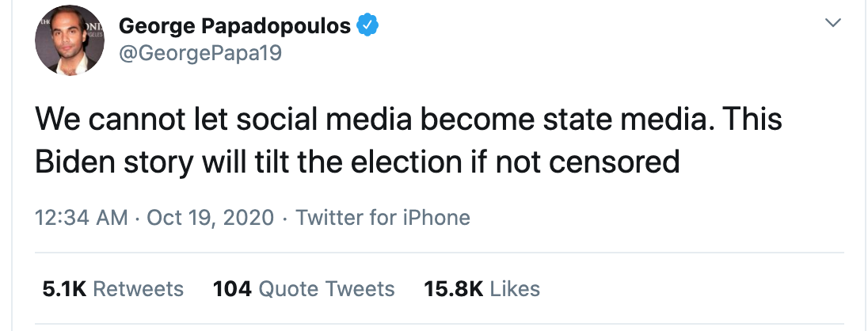
Task: Visit the George Papadopoulos display name link
Action: (234, 25)
